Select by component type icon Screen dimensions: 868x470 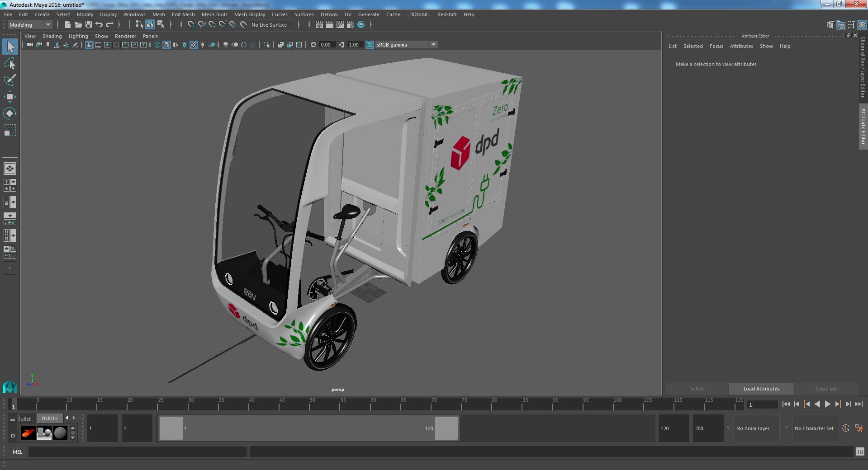pyautogui.click(x=161, y=25)
